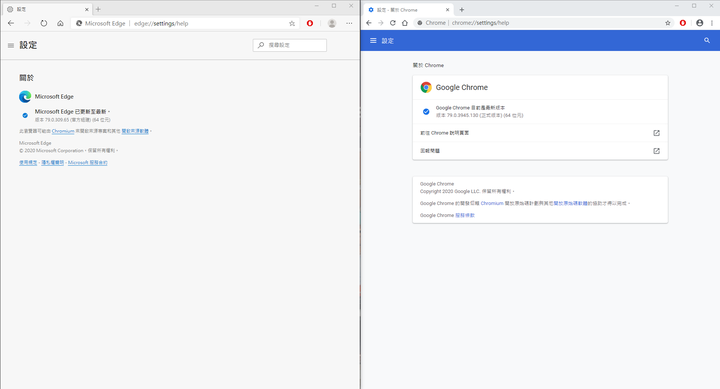Image resolution: width=720 pixels, height=389 pixels.
Task: Open Chrome settings hamburger menu
Action: click(x=373, y=41)
